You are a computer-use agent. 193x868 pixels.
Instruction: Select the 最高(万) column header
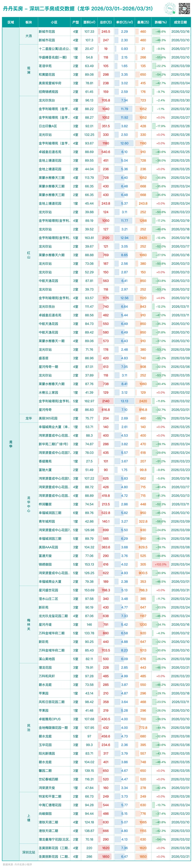[x=143, y=22]
